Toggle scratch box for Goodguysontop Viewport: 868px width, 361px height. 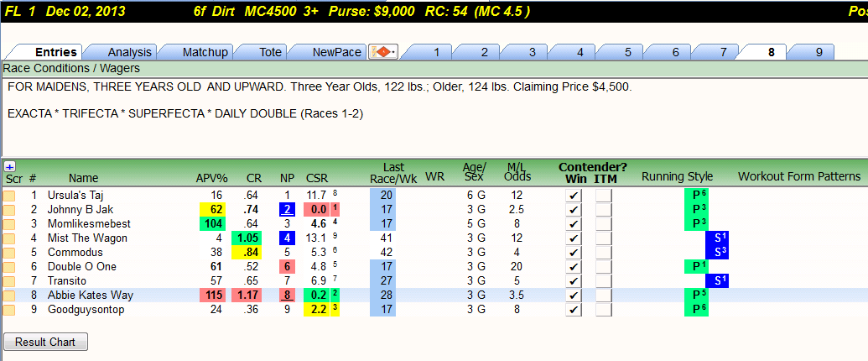(9, 310)
